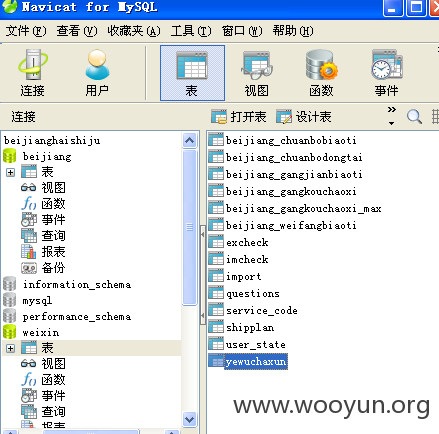The width and height of the screenshot is (439, 434).
Task: Click the magnifier search icon
Action: (414, 117)
